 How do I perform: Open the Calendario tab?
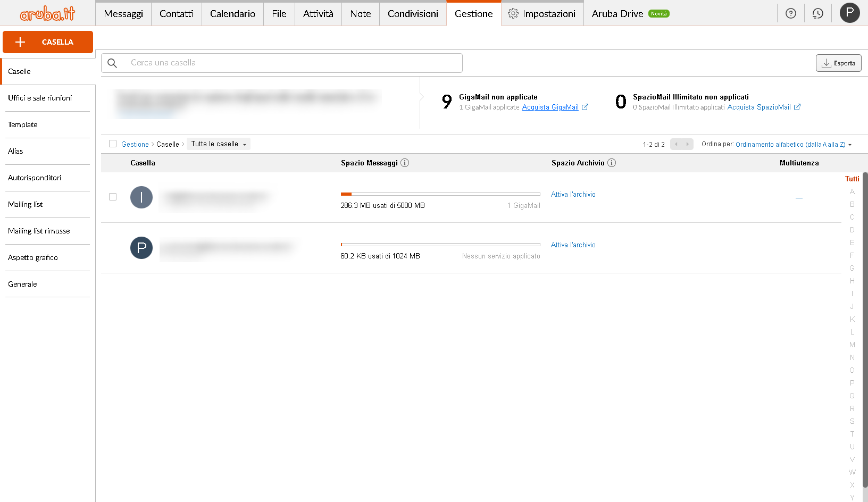[232, 14]
